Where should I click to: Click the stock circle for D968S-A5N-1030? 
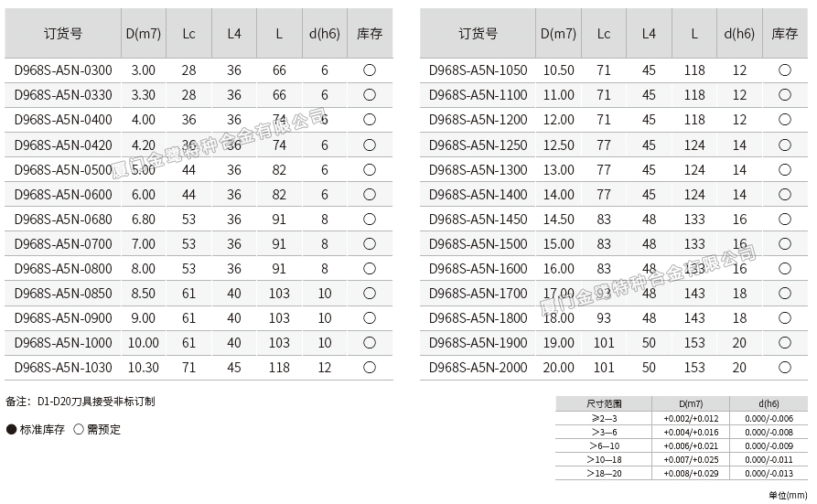[x=370, y=367]
